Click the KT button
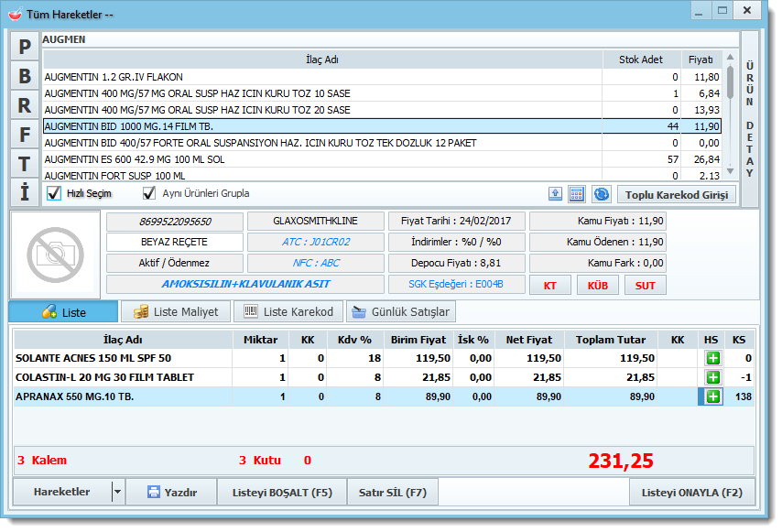The width and height of the screenshot is (782, 532). pyautogui.click(x=550, y=285)
